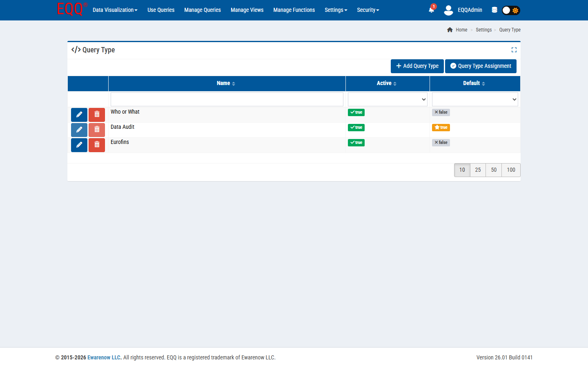Toggle the dark/light theme switch
Viewport: 588px width, 368px height.
[511, 10]
